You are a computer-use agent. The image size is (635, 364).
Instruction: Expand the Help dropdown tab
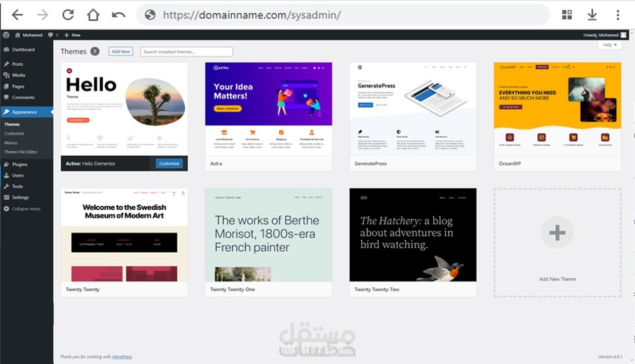point(610,45)
